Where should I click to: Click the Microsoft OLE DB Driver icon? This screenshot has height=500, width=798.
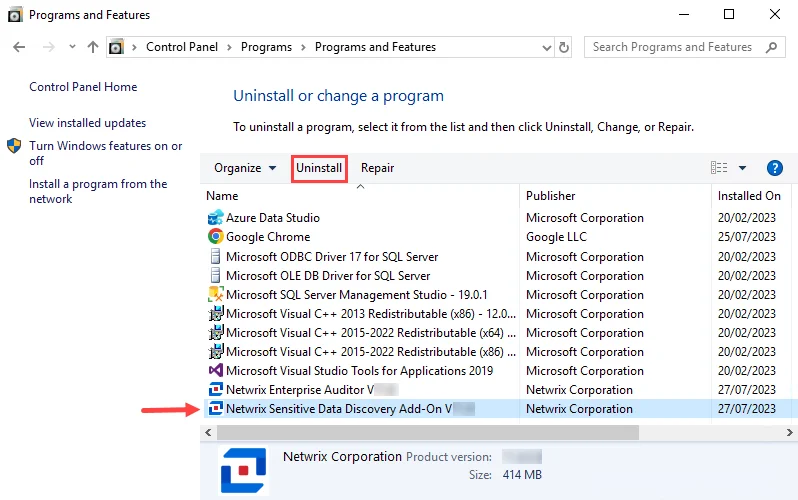point(216,275)
